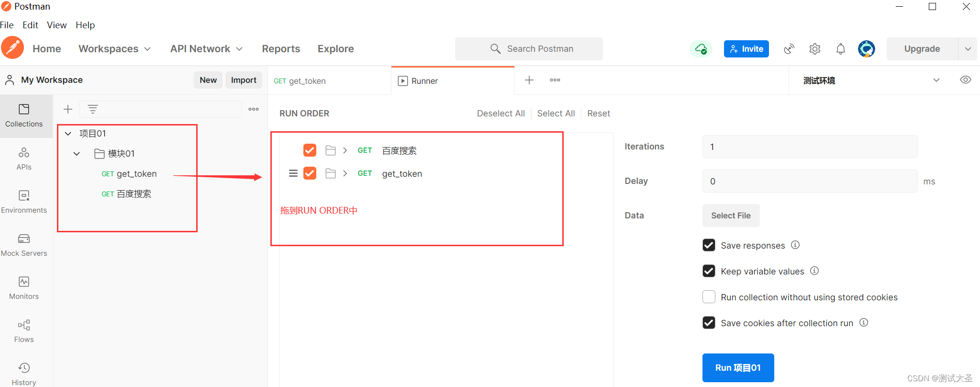This screenshot has width=980, height=387.
Task: Open History in the sidebar
Action: 24,374
